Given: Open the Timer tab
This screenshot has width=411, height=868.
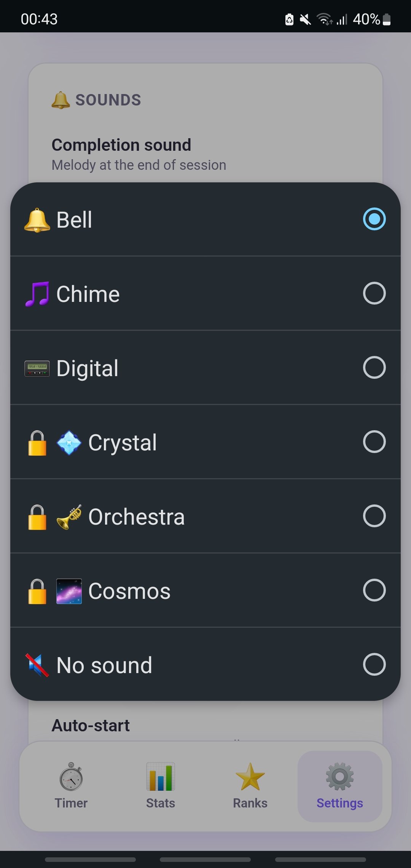Looking at the screenshot, I should [71, 786].
